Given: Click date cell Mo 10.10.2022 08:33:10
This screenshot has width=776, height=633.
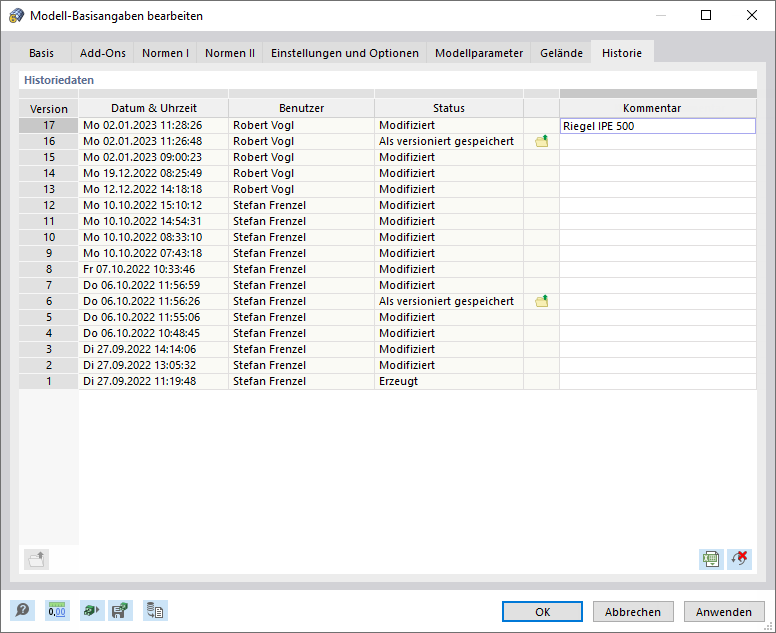Looking at the screenshot, I should [153, 237].
